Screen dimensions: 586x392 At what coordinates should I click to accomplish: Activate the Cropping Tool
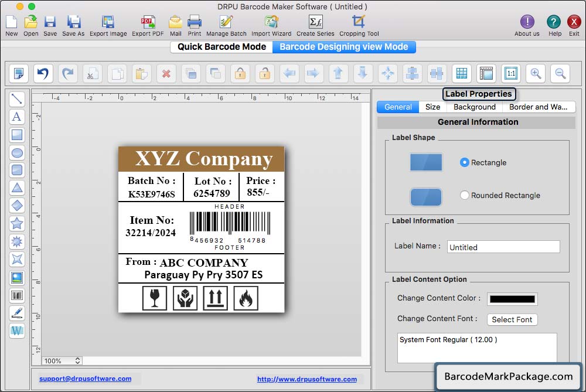[359, 25]
